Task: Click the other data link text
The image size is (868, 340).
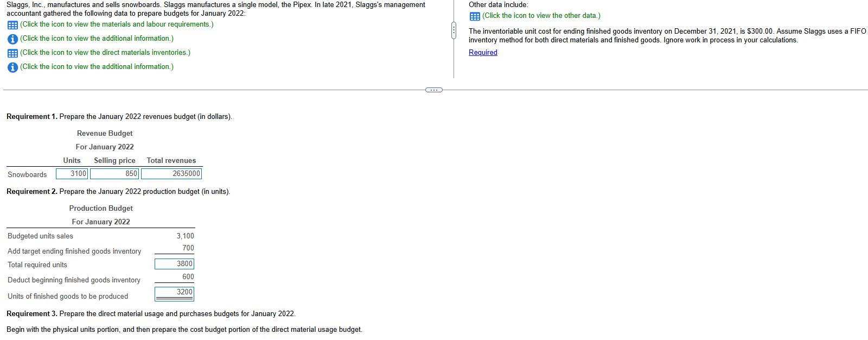Action: click(x=541, y=16)
